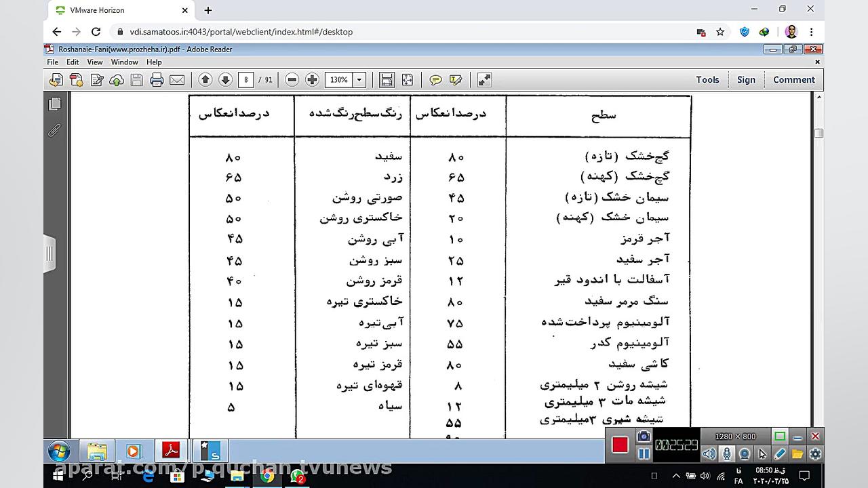Go back in the browser
Image resolution: width=868 pixels, height=488 pixels.
click(57, 32)
